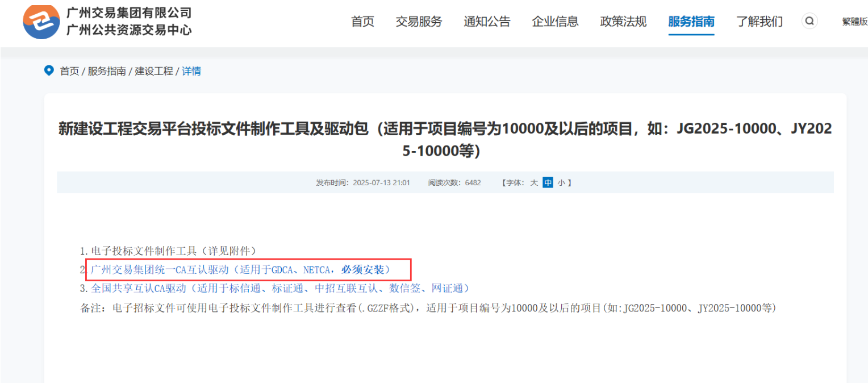Go to 首页 in the top navigation
Viewport: 868px width, 383px height.
pyautogui.click(x=362, y=22)
